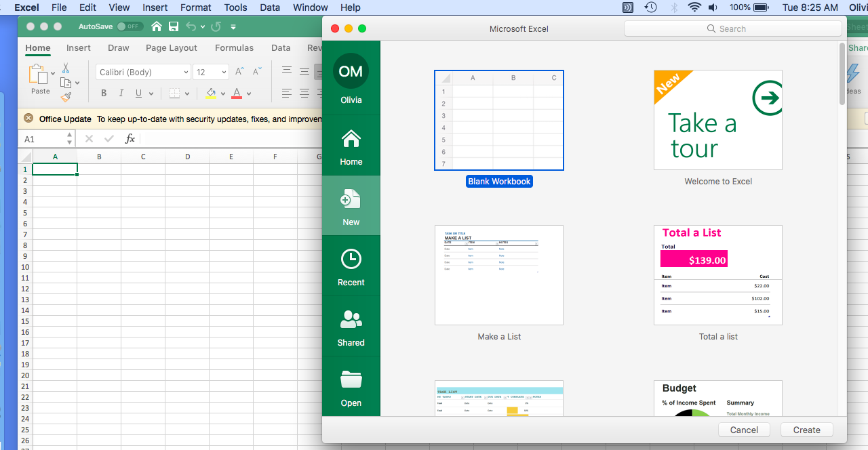This screenshot has width=868, height=450.
Task: Show Recent files in gallery sidebar
Action: coord(351,267)
